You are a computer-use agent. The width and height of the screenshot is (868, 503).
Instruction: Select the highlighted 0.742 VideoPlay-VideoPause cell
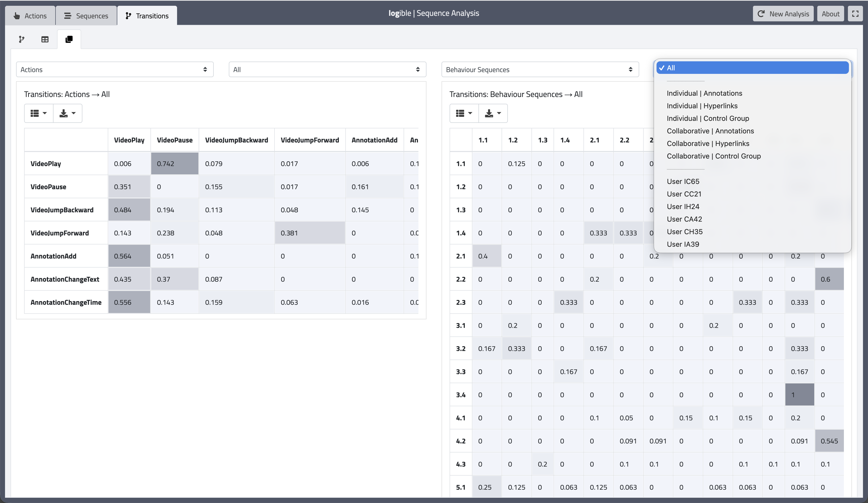tap(174, 163)
